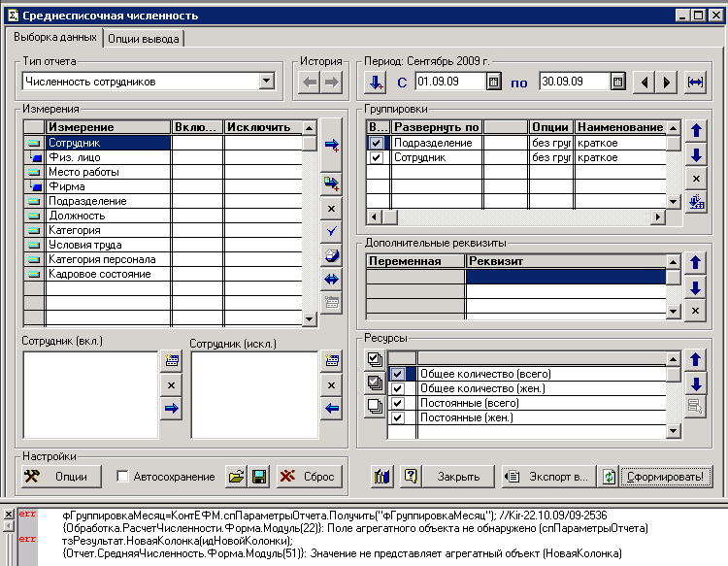Move included employee right with blue arrow

pos(171,409)
